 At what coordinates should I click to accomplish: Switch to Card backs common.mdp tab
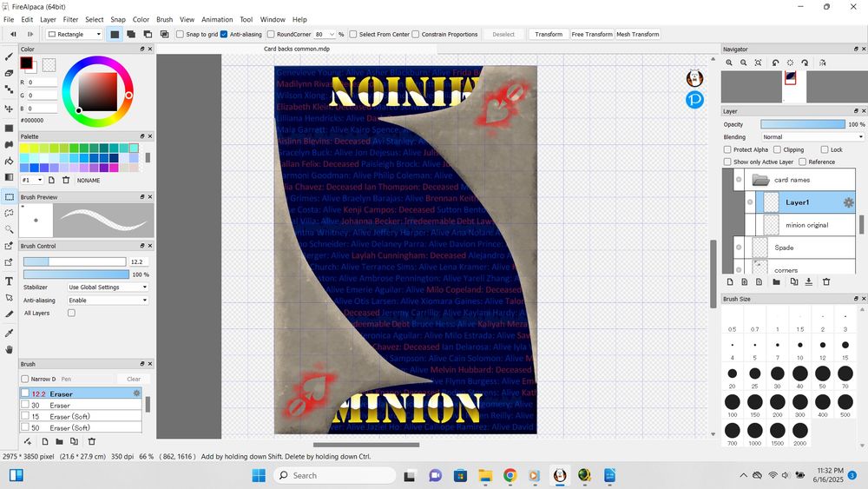297,49
